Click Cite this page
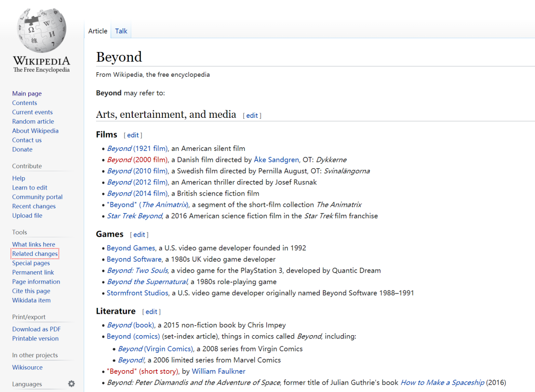Image resolution: width=535 pixels, height=392 pixels. click(31, 291)
